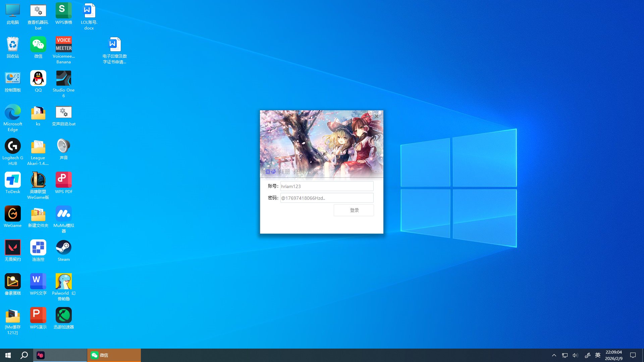Select the Palworld 幻兽帕鲁 icon
644x362 pixels.
coord(63,282)
